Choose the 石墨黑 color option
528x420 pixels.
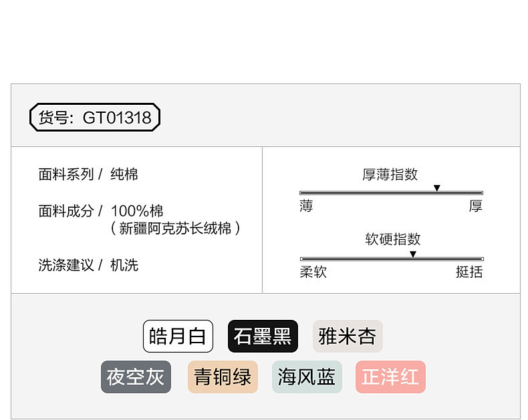pos(263,336)
